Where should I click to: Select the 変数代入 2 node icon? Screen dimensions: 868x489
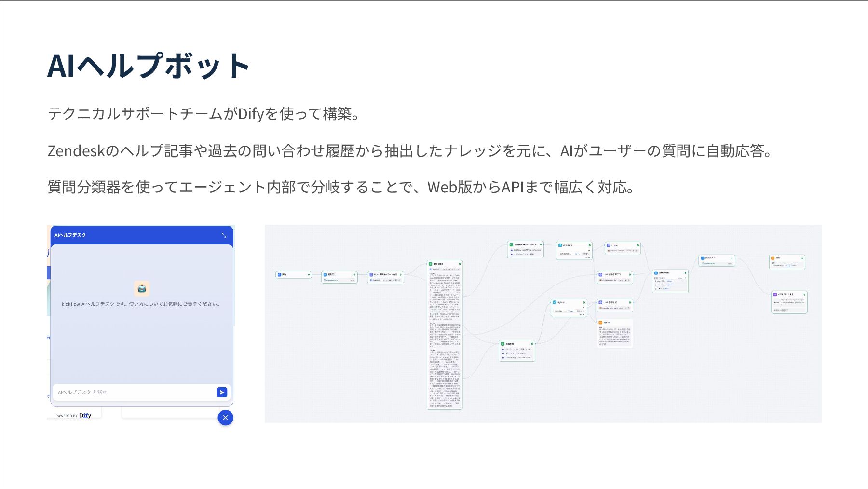tap(703, 258)
